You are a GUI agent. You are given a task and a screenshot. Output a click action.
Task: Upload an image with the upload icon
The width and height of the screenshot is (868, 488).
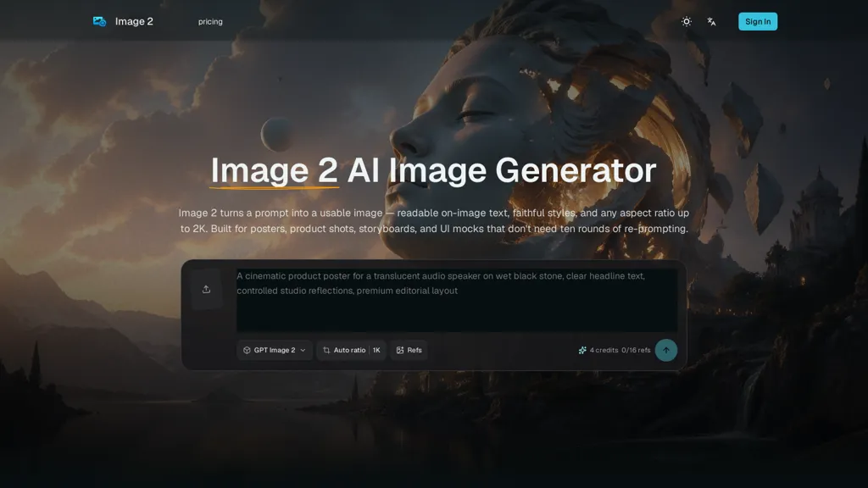pyautogui.click(x=207, y=290)
